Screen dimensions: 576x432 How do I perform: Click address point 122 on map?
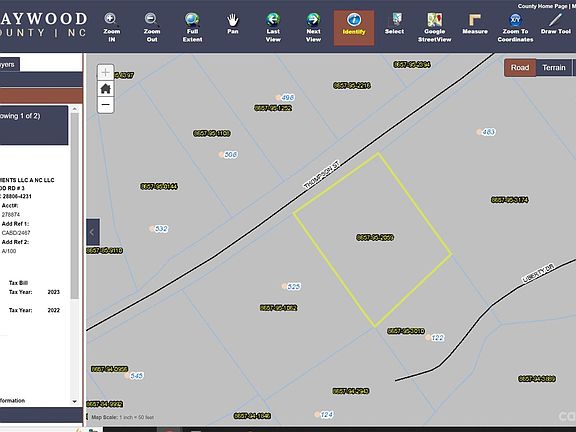[435, 338]
